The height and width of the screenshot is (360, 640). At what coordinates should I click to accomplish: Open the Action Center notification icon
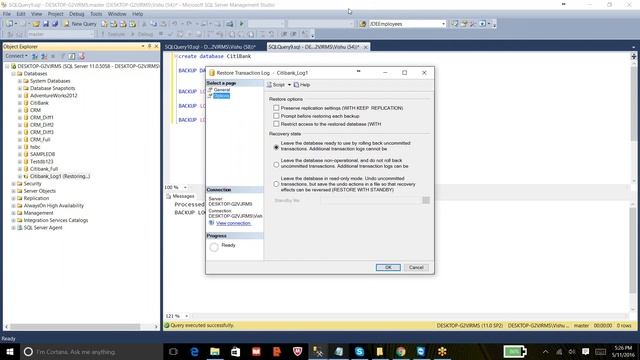pos(585,351)
